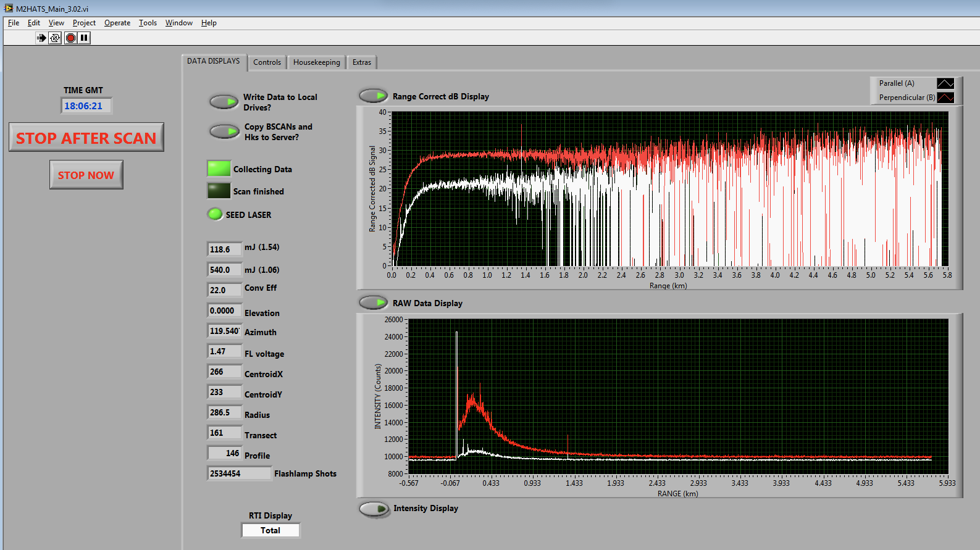Open the RTI Display Total selector
This screenshot has height=550, width=980.
270,530
